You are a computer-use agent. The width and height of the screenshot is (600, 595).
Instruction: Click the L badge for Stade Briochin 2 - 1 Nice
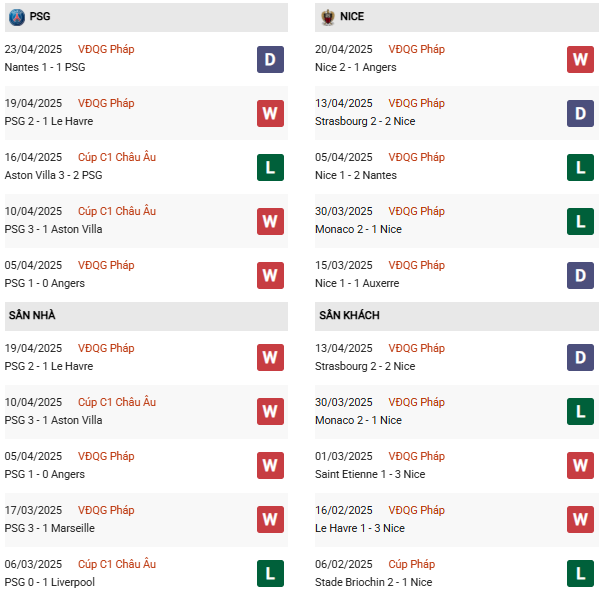coord(580,573)
